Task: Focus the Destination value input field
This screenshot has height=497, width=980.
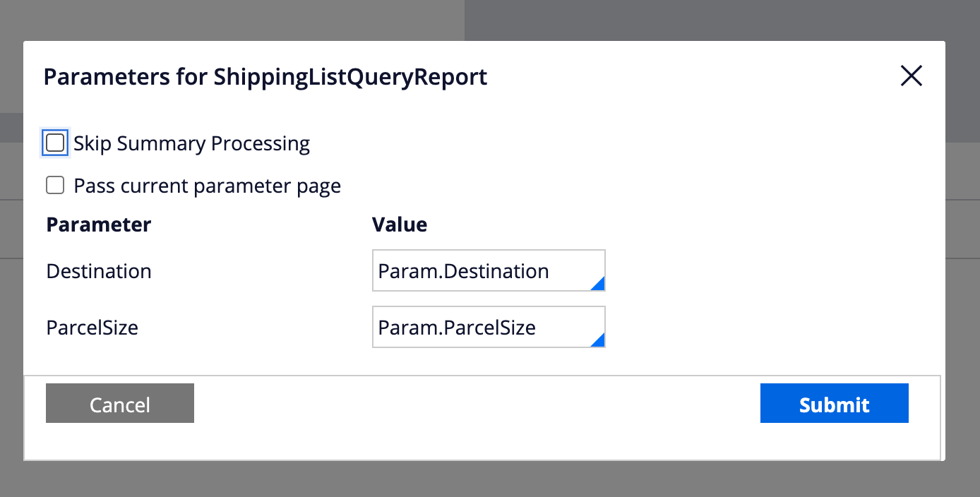Action: tap(480, 271)
